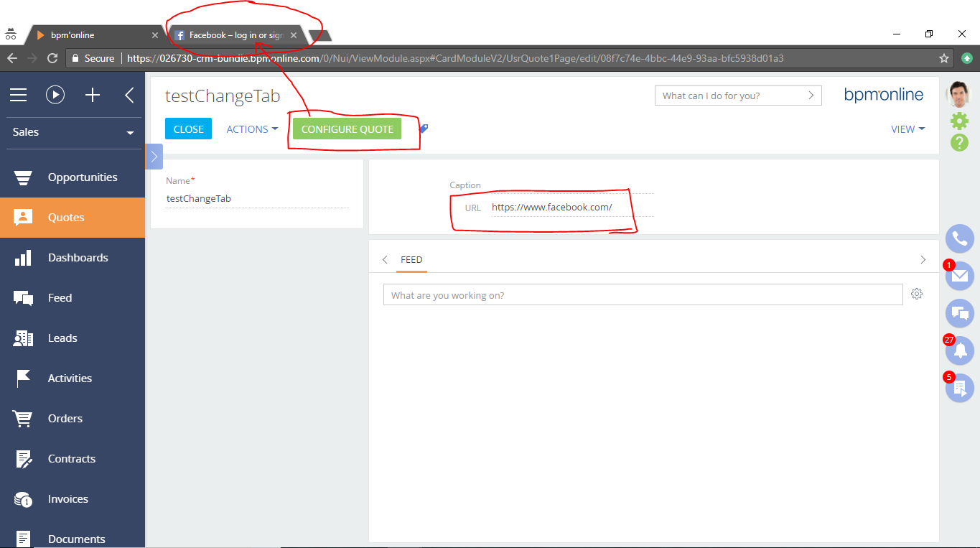Click the green system designer gear
Viewport: 980px width, 548px height.
[x=959, y=121]
